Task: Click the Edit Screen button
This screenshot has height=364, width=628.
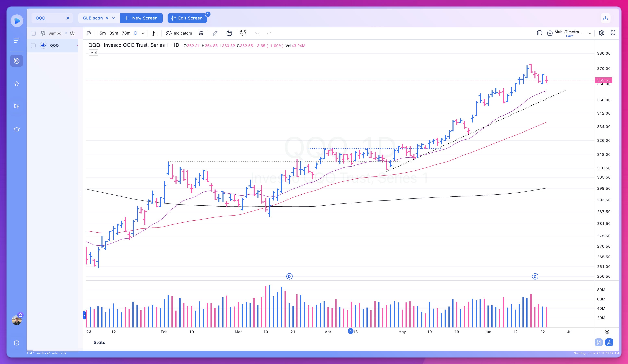Action: 187,18
